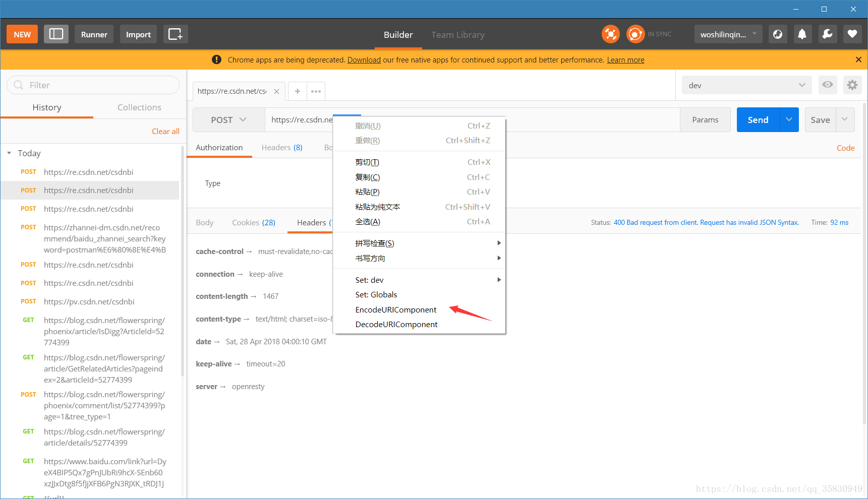The image size is (868, 499).
Task: Click environment quick look eye icon
Action: point(828,85)
